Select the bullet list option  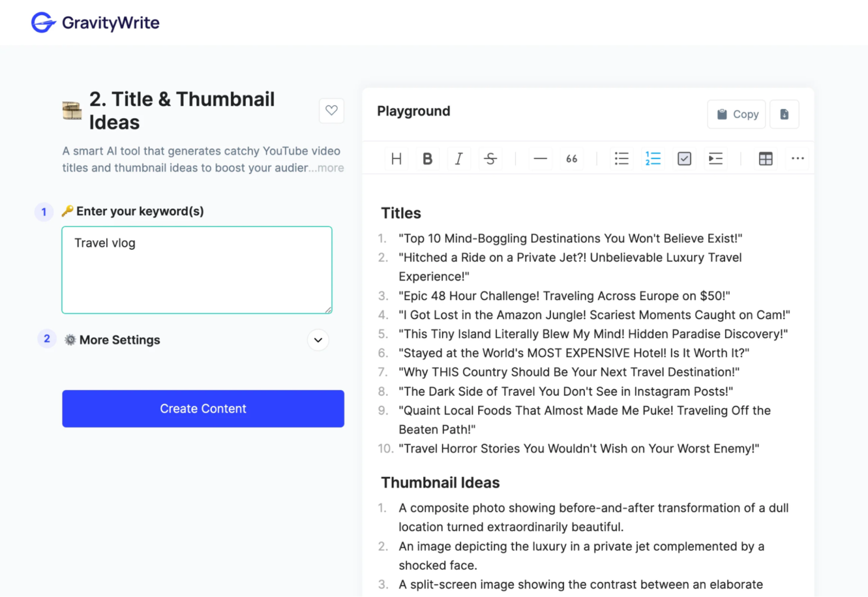coord(622,158)
